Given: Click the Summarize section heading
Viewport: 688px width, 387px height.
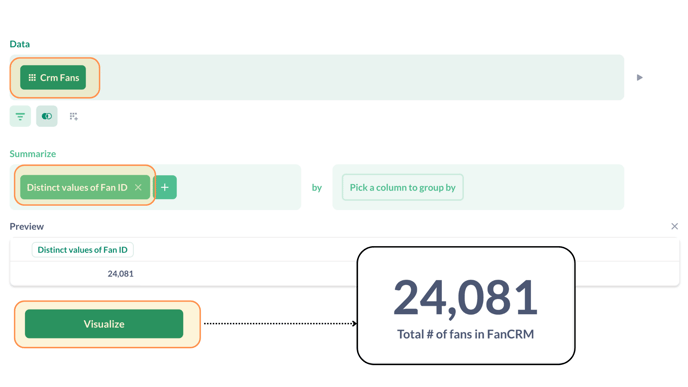Looking at the screenshot, I should coord(33,154).
